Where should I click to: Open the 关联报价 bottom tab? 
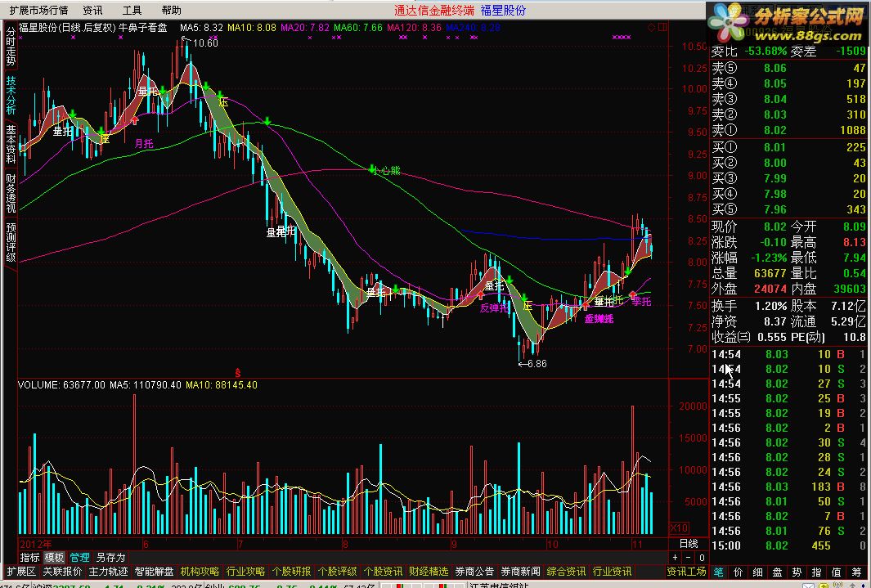point(62,572)
